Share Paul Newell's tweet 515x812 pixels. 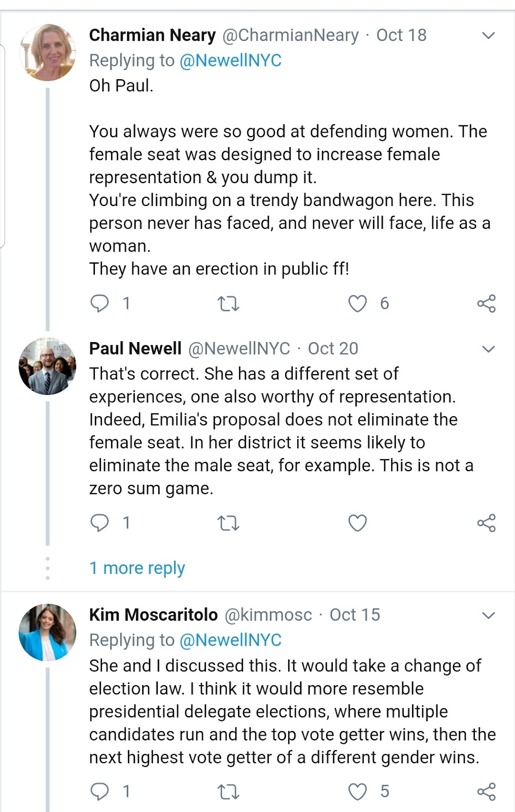[x=486, y=523]
